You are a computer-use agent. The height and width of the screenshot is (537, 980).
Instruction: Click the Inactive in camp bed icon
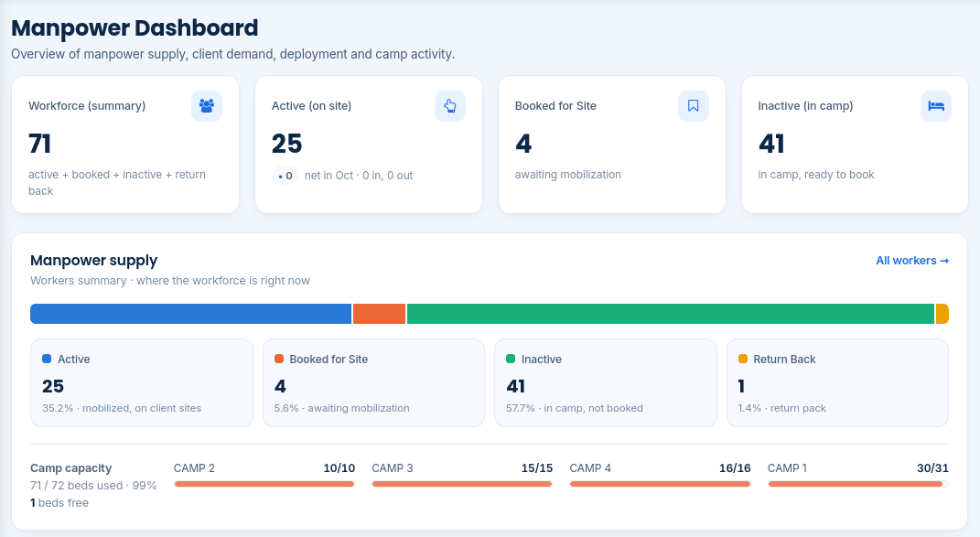click(x=936, y=105)
